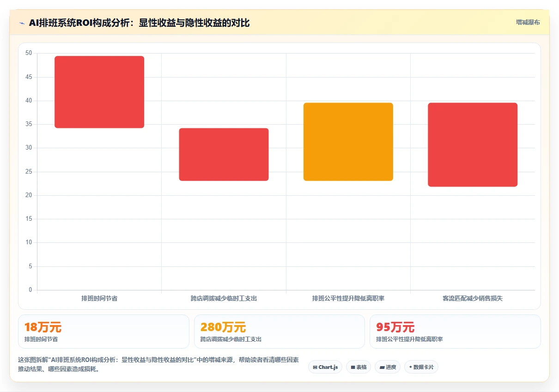Viewport: 559px width, 392px height.
Task: Open the 18万元 data card
Action: (x=103, y=332)
